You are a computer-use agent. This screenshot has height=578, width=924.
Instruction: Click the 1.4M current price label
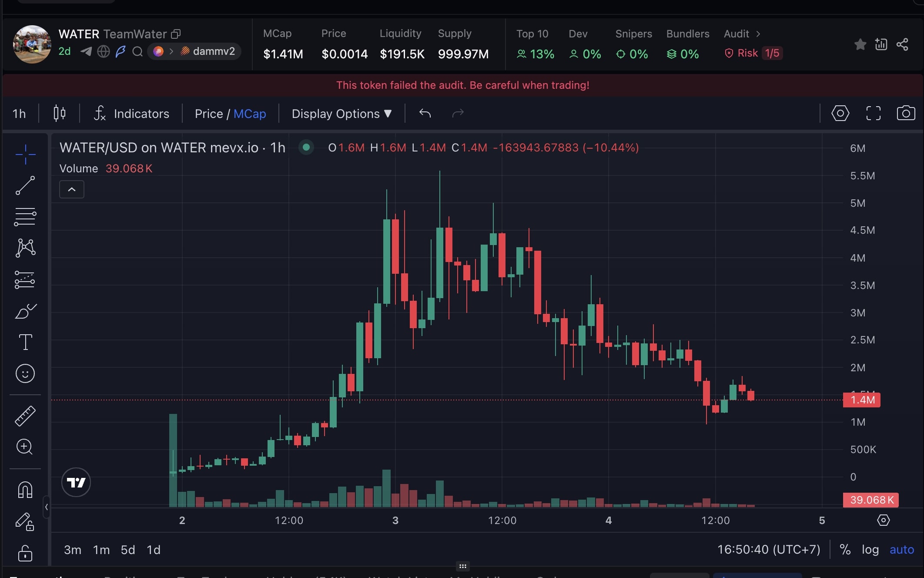(x=861, y=400)
